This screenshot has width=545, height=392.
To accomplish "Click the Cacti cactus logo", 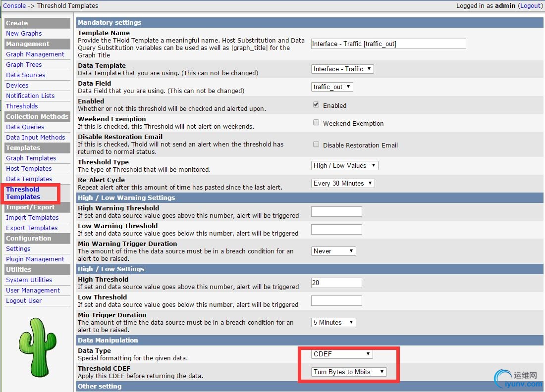I will [x=38, y=347].
